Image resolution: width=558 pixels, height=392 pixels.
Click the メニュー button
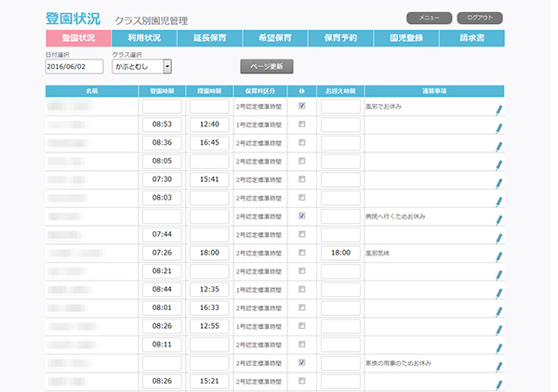coord(429,18)
